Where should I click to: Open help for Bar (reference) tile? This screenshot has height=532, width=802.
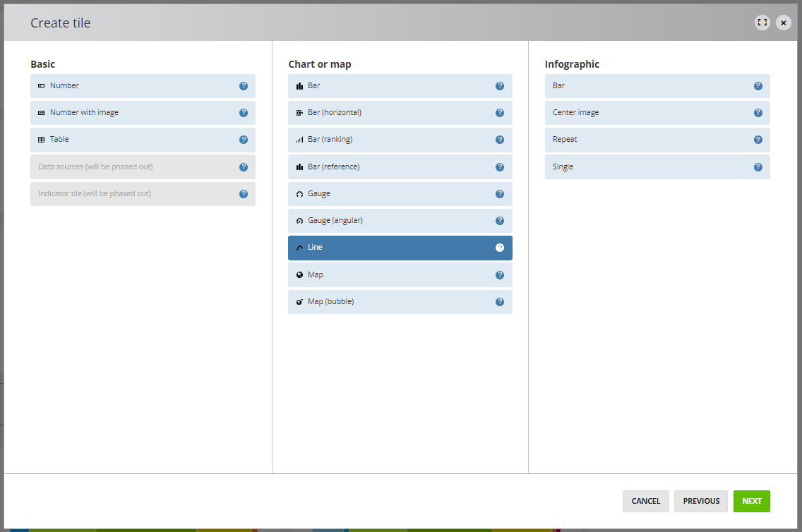point(500,167)
